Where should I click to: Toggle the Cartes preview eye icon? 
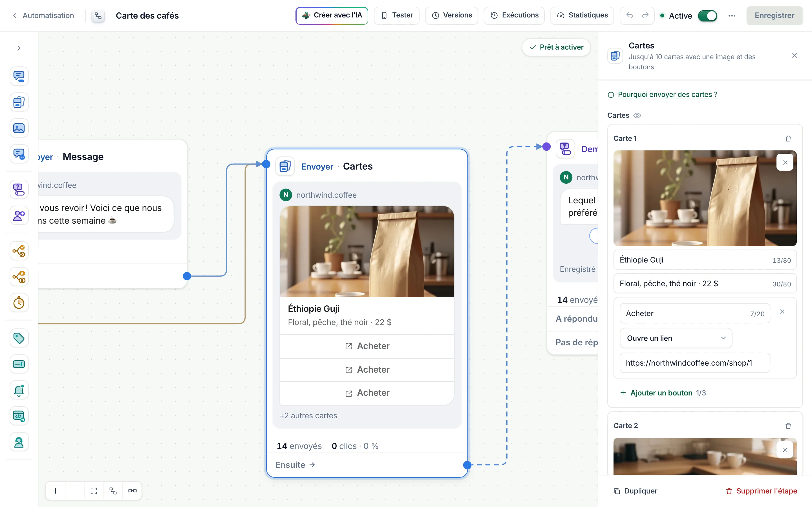tap(637, 115)
